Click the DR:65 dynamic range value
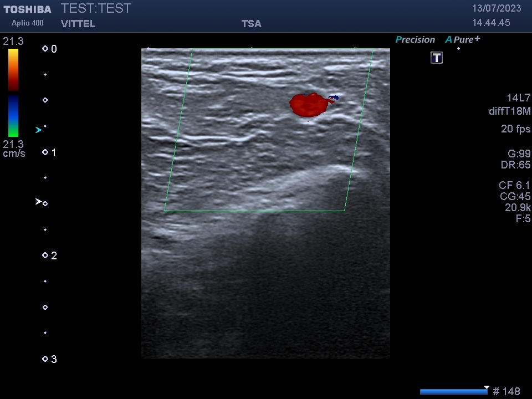Viewport: 532px width, 399px height. click(x=515, y=165)
